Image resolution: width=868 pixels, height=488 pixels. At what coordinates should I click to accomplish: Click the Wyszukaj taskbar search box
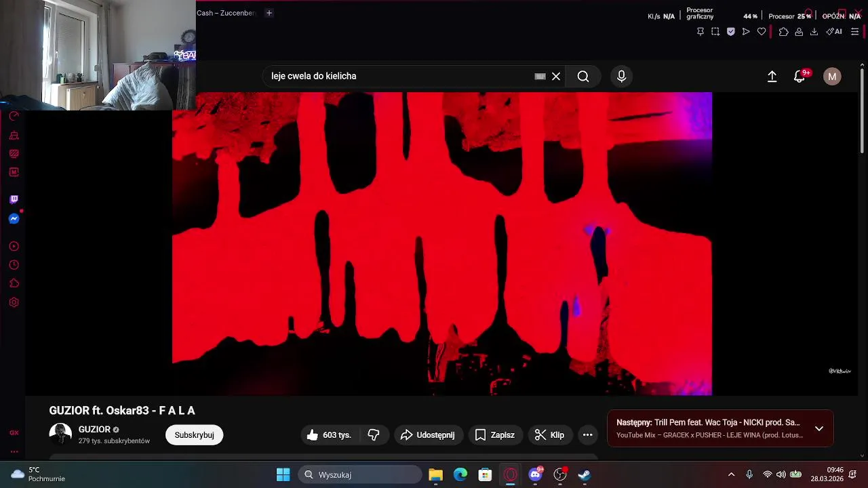(359, 474)
